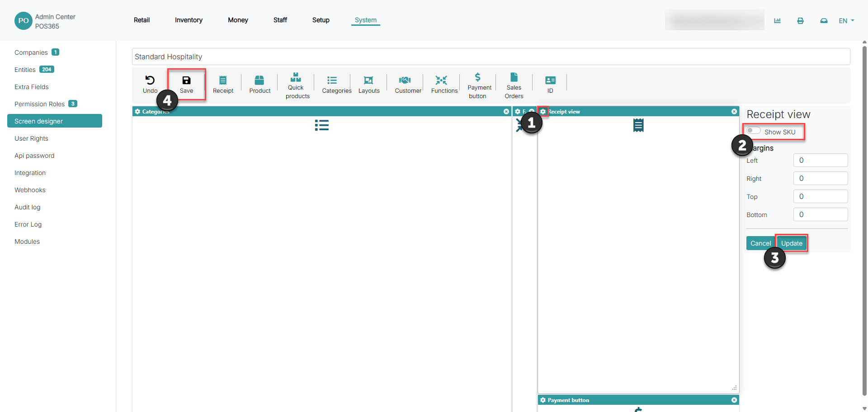
Task: Open Receipt view panel settings gear
Action: click(x=543, y=112)
